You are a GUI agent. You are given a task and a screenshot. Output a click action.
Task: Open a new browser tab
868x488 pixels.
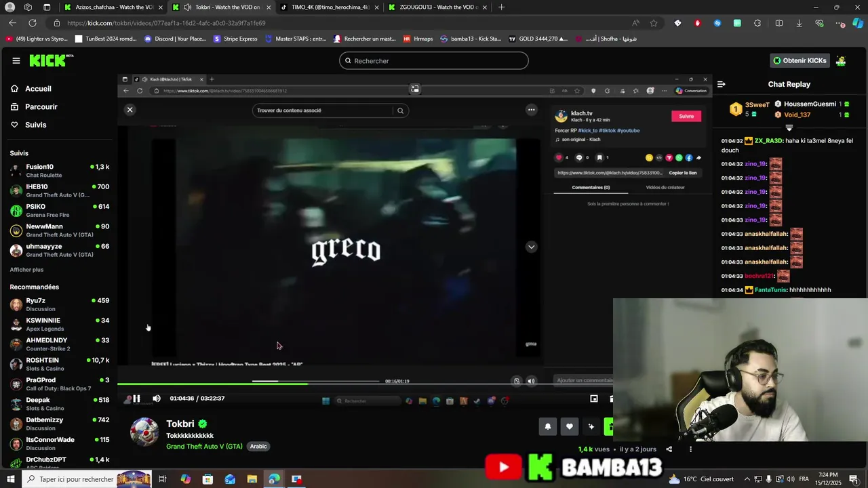pyautogui.click(x=501, y=7)
